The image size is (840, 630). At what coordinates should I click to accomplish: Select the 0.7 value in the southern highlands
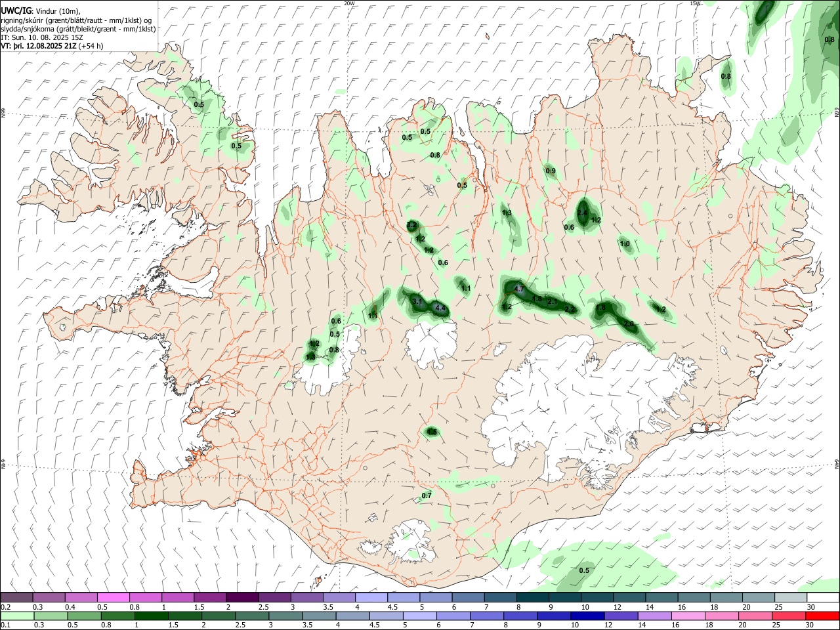pyautogui.click(x=427, y=495)
